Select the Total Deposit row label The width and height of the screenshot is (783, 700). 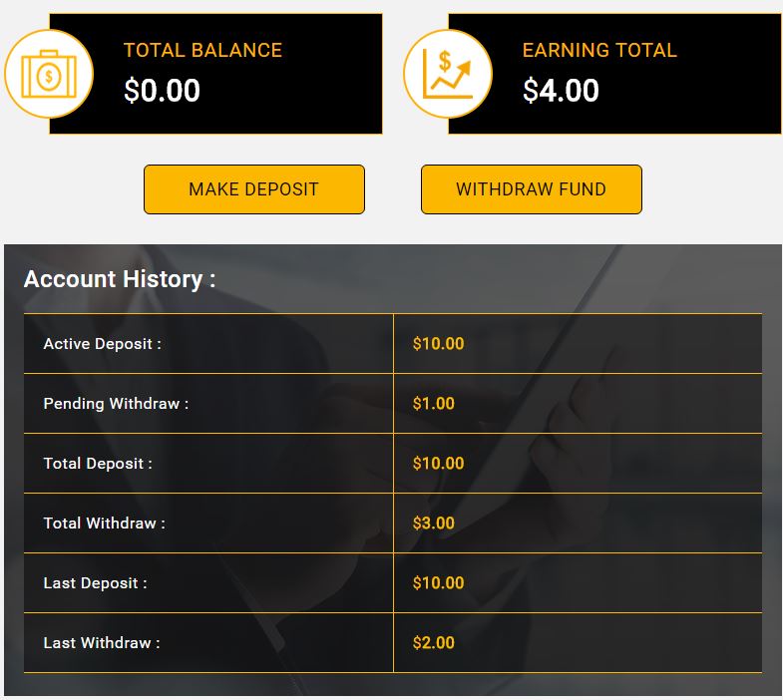click(99, 464)
